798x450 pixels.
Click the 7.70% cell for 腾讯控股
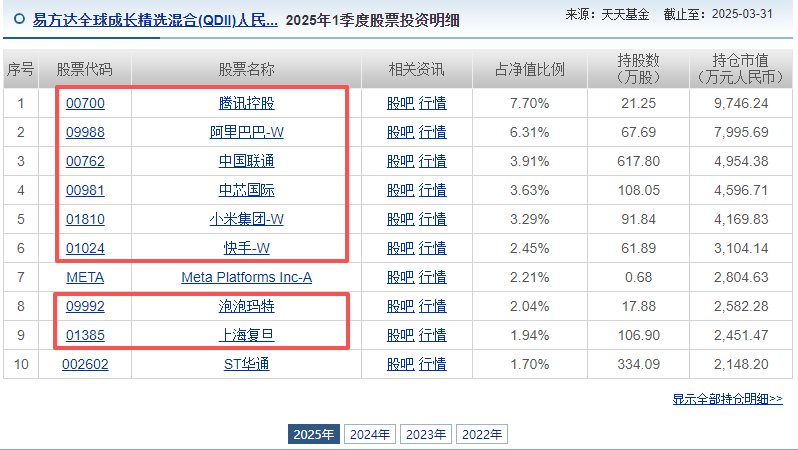pos(530,103)
